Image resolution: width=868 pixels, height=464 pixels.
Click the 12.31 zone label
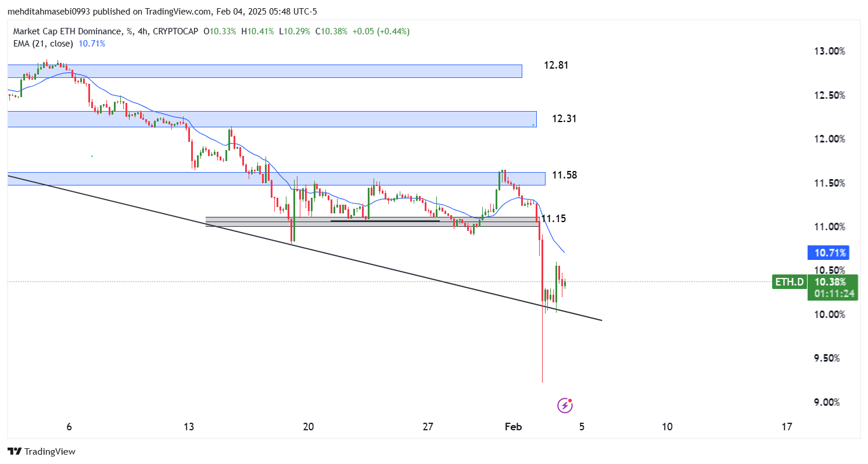click(564, 119)
